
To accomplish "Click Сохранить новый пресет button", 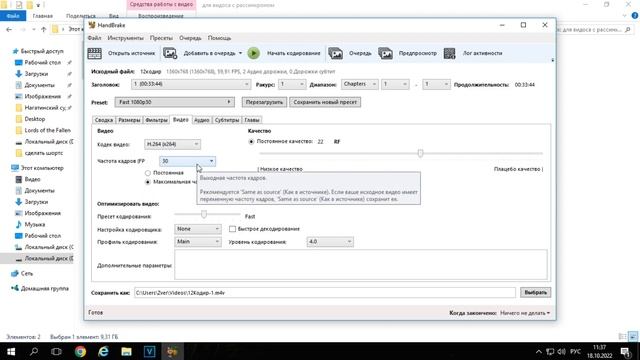I will pos(325,102).
